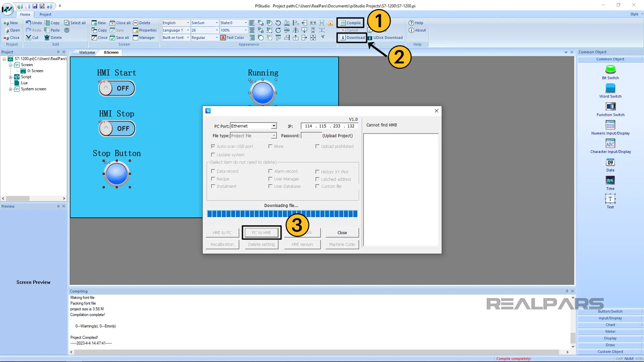Enable the Update system checkbox
Screen dimensions: 644x362
tap(213, 154)
